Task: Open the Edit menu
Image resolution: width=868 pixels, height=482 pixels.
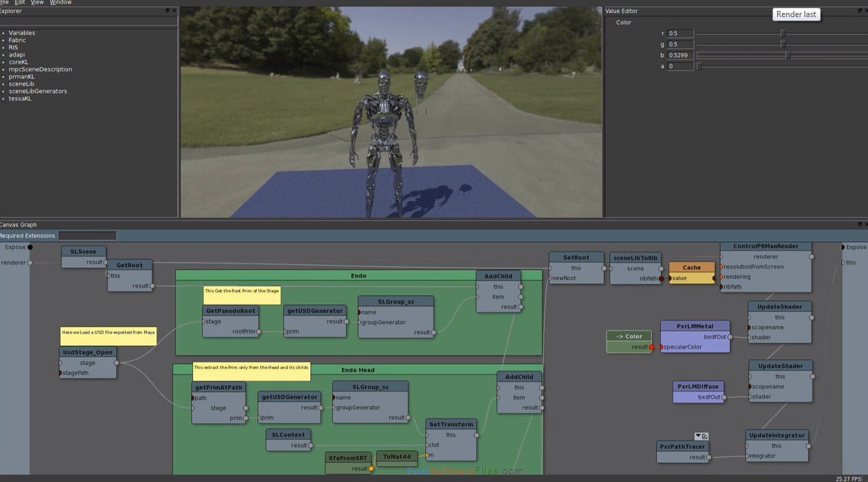Action: tap(20, 3)
